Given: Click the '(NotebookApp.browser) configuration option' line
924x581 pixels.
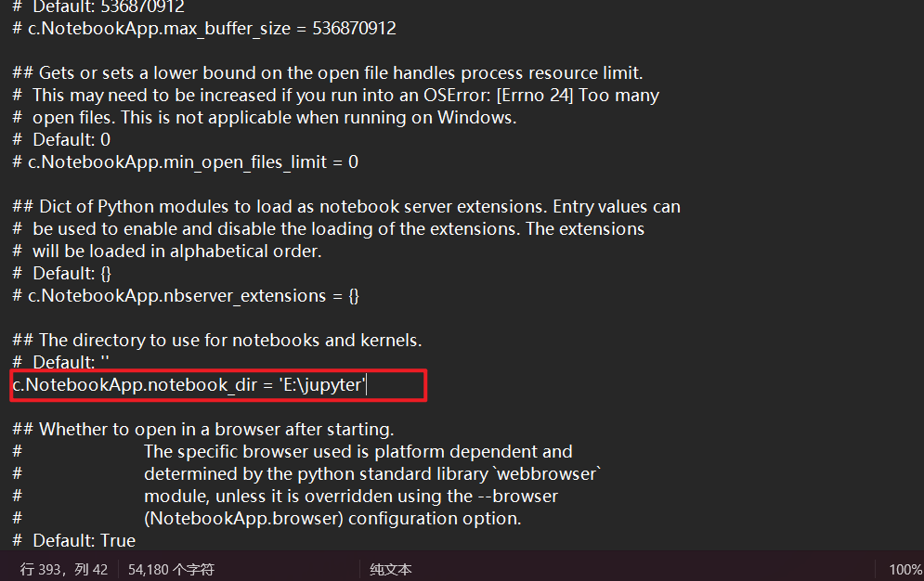Looking at the screenshot, I should [332, 519].
